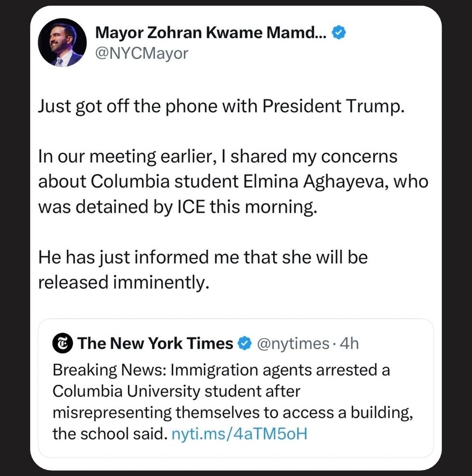
Task: Click the "4h" timestamp on the quoted tweet
Action: click(349, 344)
